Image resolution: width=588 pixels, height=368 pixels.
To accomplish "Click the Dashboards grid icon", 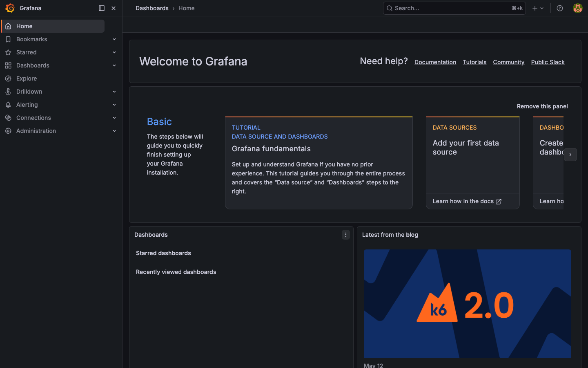I will point(8,65).
